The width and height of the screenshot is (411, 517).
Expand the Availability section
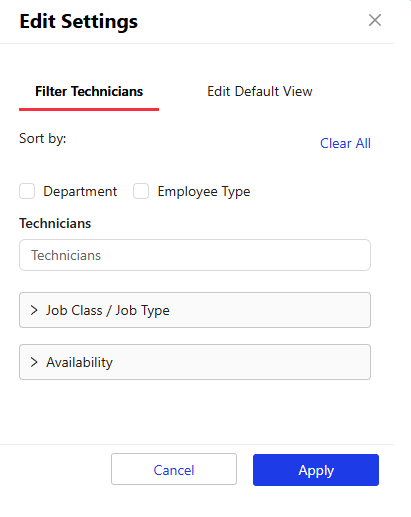(x=195, y=362)
